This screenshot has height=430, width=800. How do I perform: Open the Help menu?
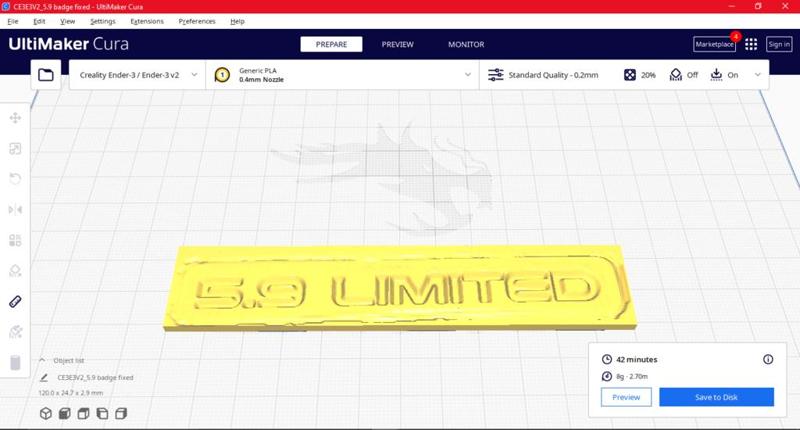(237, 21)
